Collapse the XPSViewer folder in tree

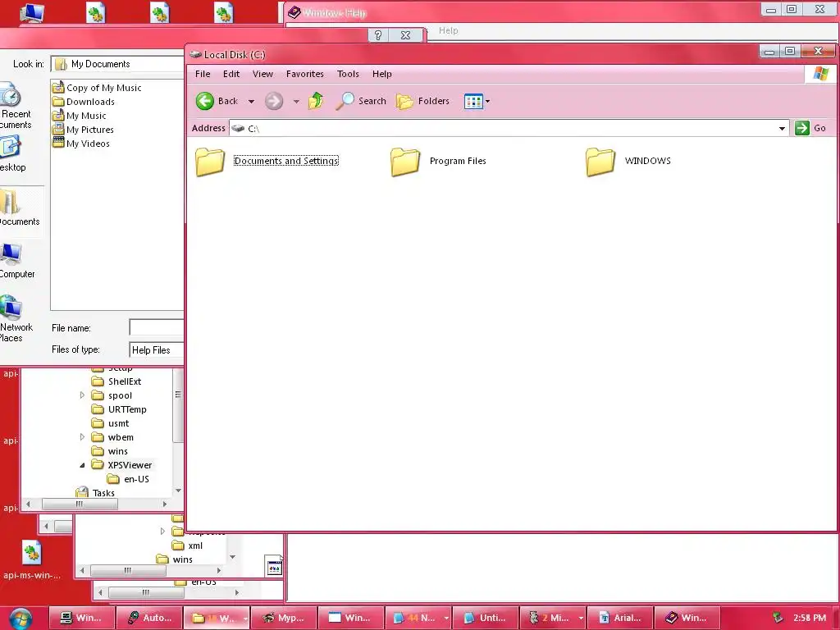(82, 465)
